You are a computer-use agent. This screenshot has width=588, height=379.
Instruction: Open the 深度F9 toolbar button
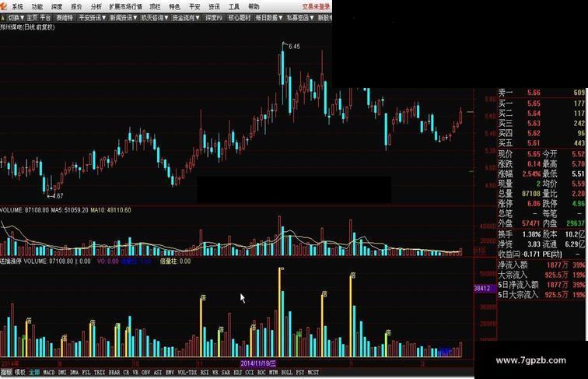pos(214,18)
